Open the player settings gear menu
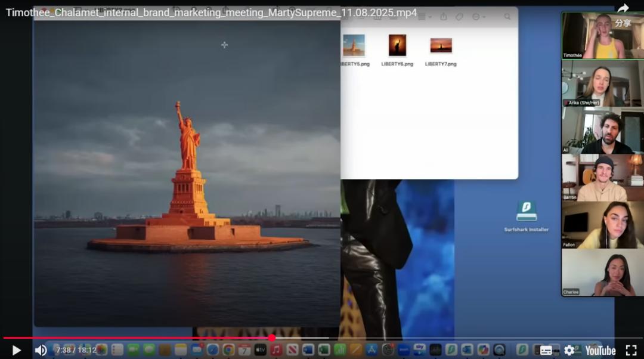 (569, 350)
